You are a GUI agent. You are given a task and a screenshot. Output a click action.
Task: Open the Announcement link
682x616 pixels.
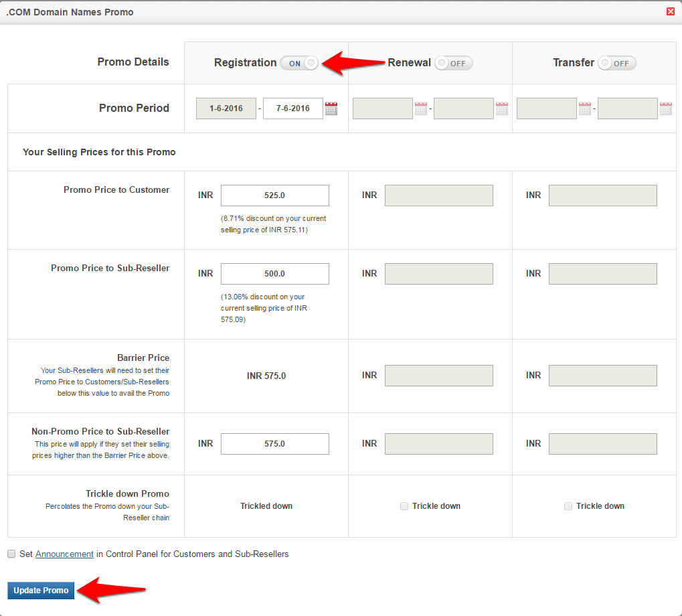point(64,554)
